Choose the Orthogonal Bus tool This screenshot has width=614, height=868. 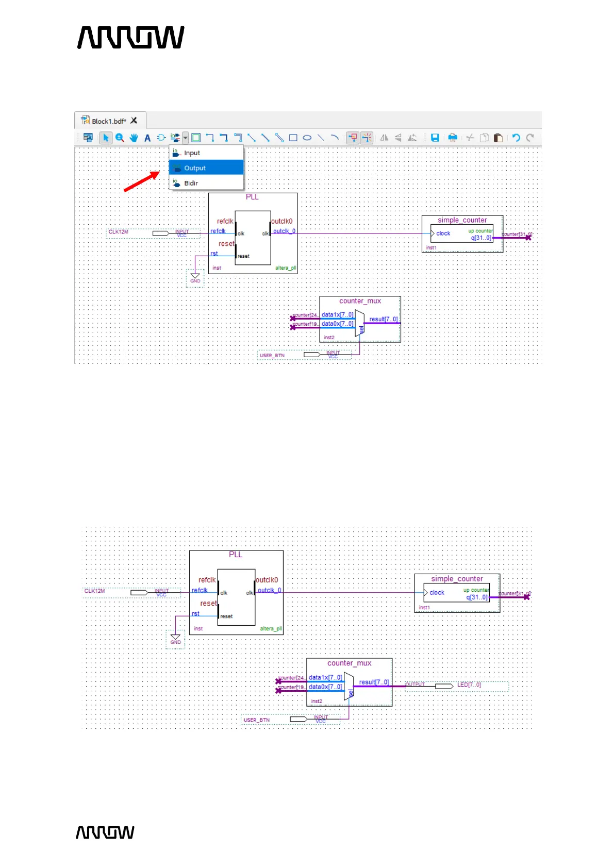click(224, 138)
